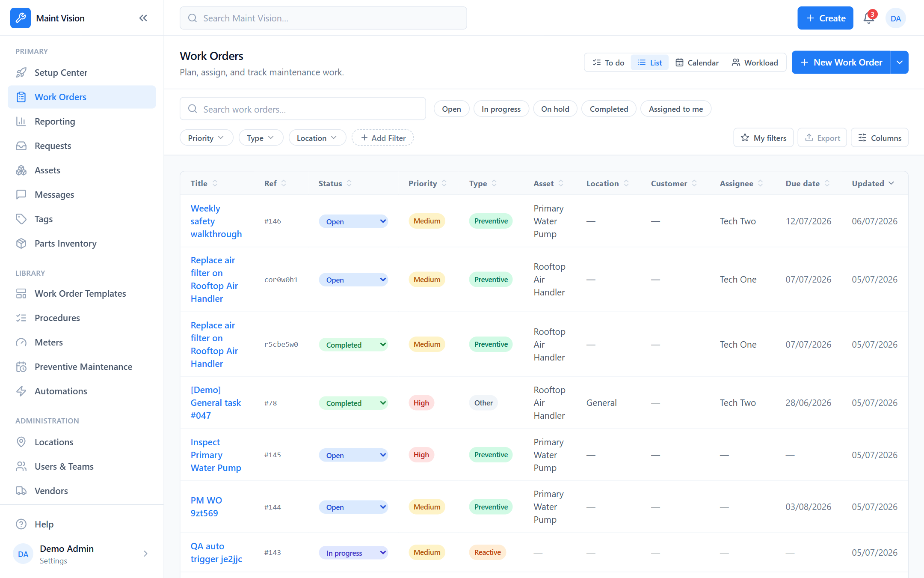Sort by Title column arrows
This screenshot has width=924, height=578.
point(215,183)
